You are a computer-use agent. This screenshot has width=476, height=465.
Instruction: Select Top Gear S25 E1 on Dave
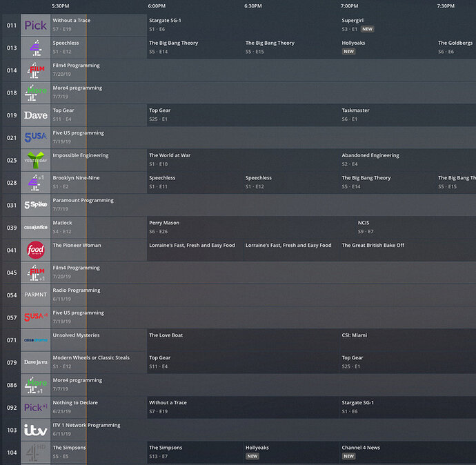243,115
